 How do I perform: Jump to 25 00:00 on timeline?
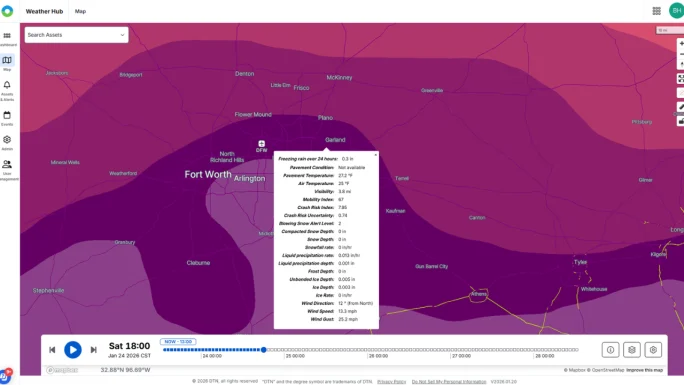(295, 356)
